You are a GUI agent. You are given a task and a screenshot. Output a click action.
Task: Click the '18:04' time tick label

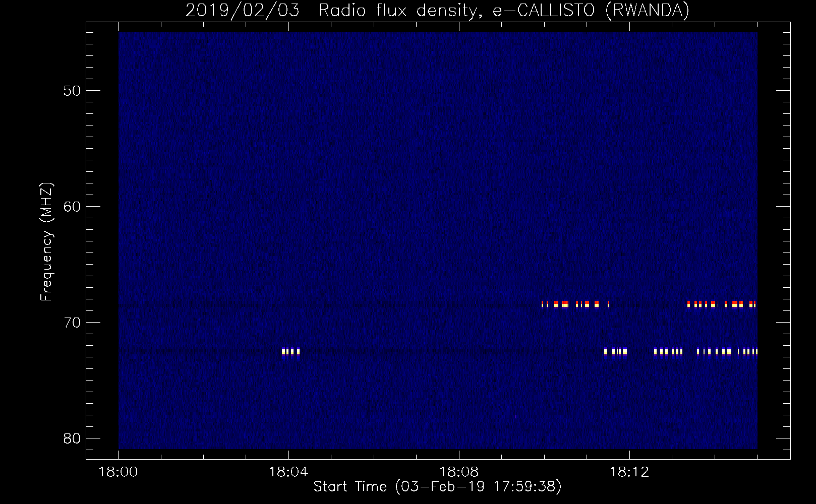(288, 472)
